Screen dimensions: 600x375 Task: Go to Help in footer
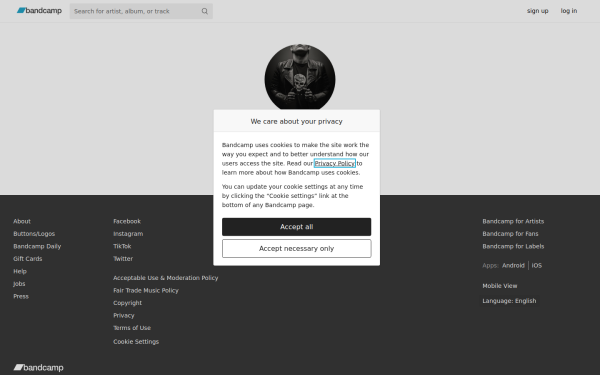[20, 271]
